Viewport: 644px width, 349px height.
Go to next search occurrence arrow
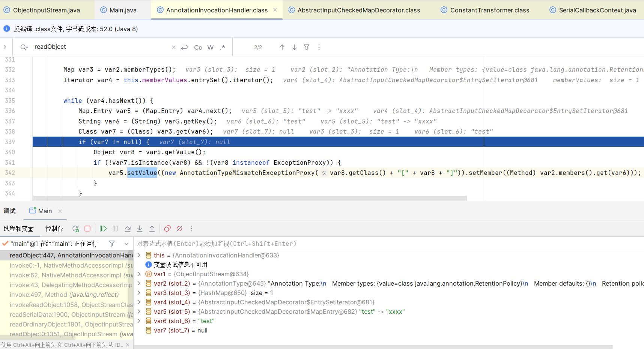click(295, 47)
